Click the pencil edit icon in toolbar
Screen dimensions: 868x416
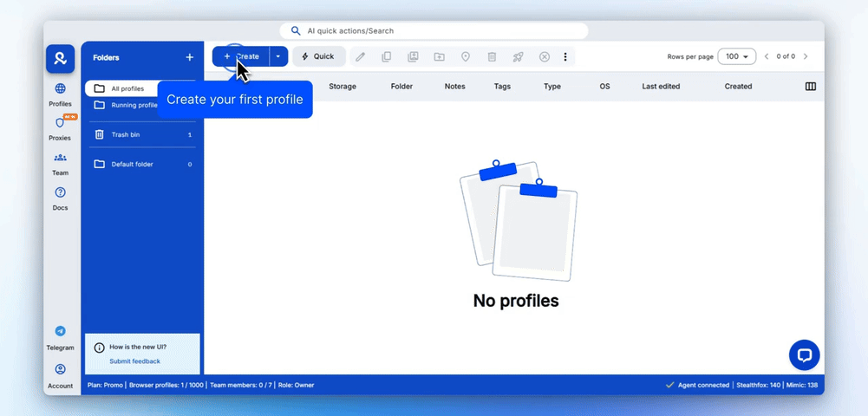click(x=361, y=57)
